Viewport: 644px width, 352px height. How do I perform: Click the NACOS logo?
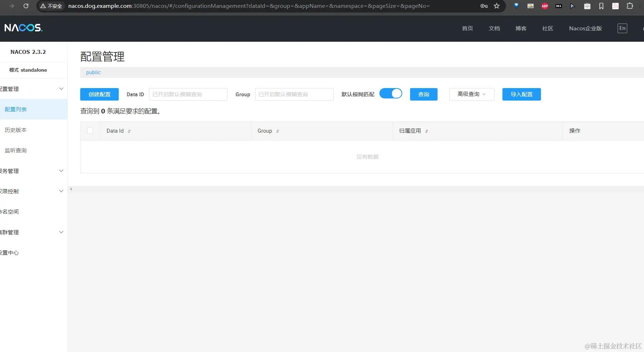(23, 28)
